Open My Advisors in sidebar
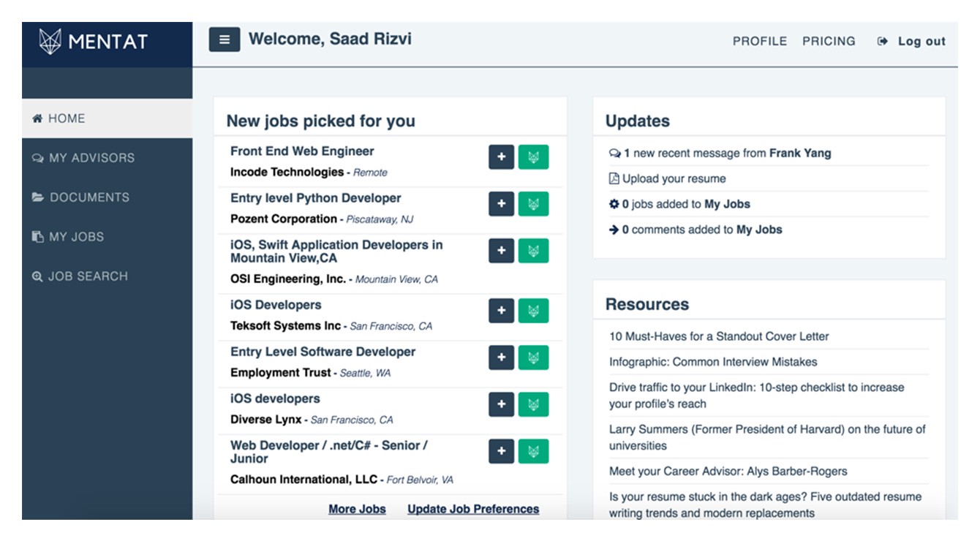Screen dimensions: 980x541 pos(91,158)
